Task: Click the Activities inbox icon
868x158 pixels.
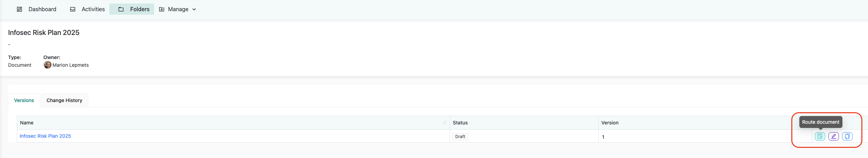Action: click(73, 9)
